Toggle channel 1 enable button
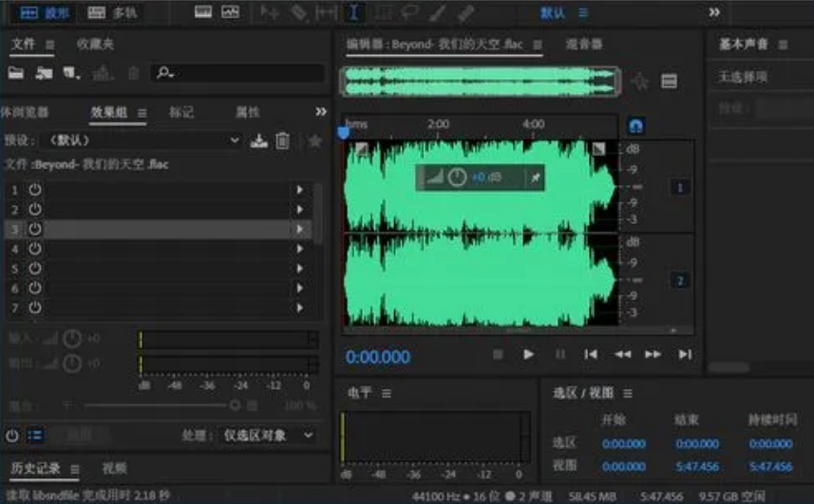The width and height of the screenshot is (814, 504). (680, 187)
